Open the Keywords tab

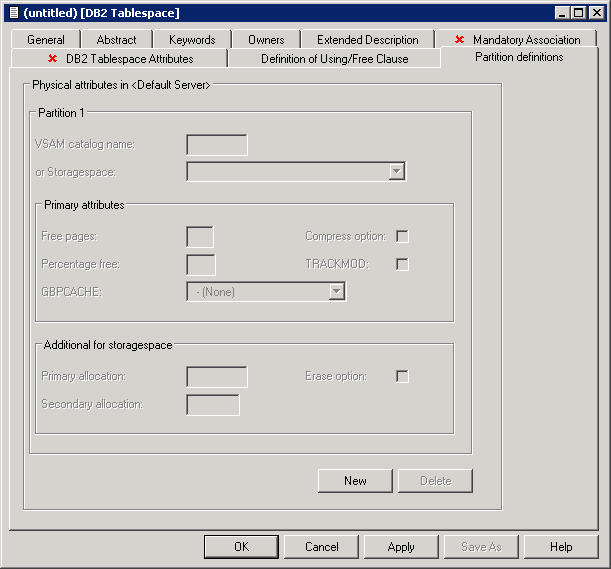tap(192, 40)
